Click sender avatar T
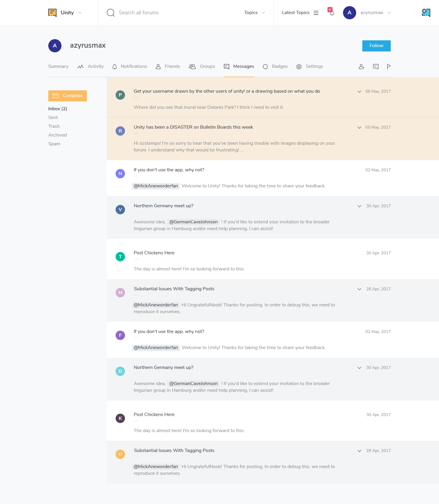Screen dimensions: 439x504 (x=120, y=257)
